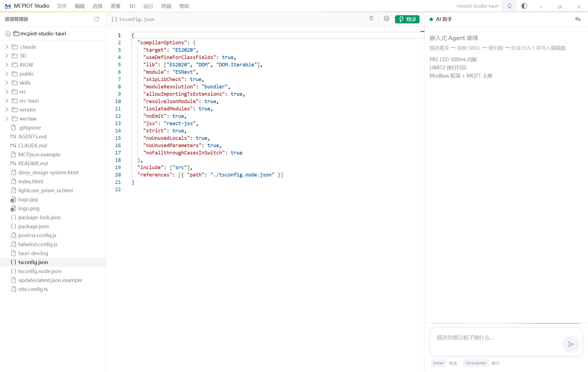Open the 文件 menu
Image resolution: width=588 pixels, height=372 pixels.
62,6
